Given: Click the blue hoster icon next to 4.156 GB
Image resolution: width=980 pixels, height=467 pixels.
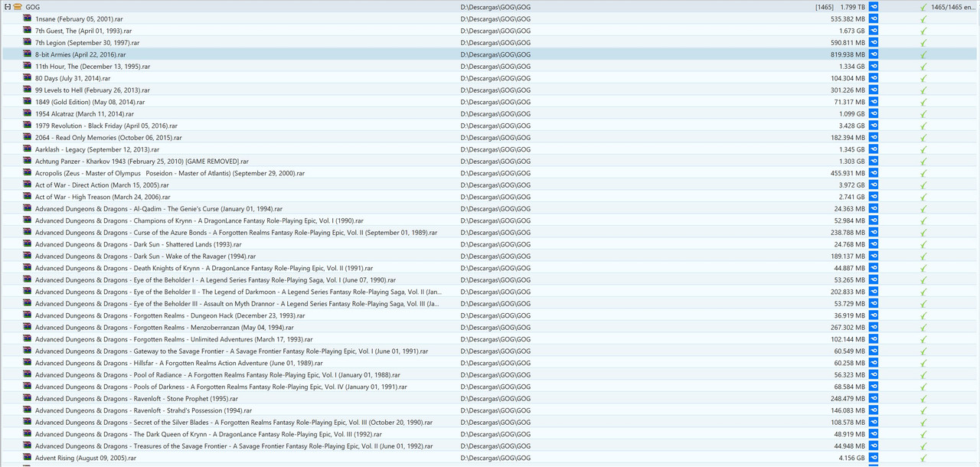Looking at the screenshot, I should click(874, 458).
